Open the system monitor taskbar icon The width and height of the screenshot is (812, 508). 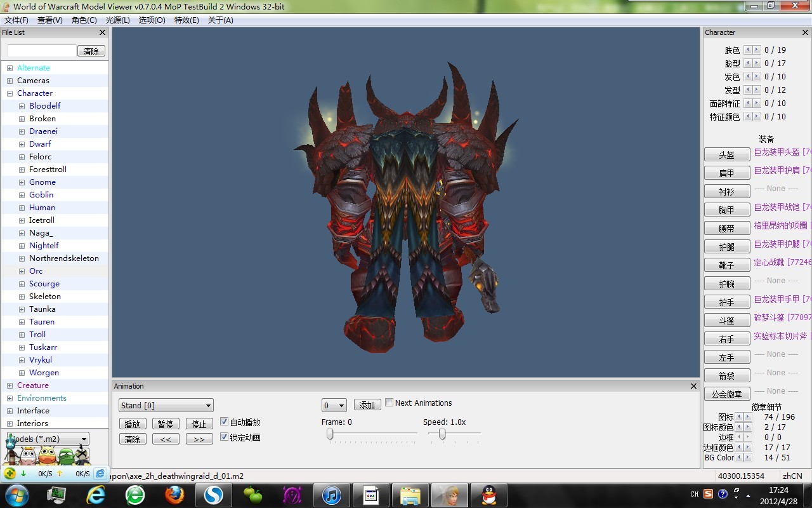56,495
